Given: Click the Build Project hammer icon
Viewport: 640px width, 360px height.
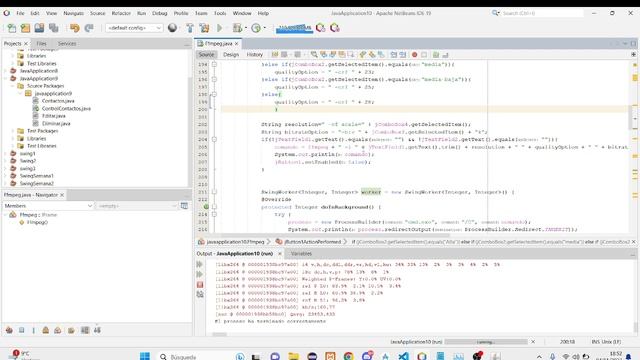Looking at the screenshot, I should (190, 28).
